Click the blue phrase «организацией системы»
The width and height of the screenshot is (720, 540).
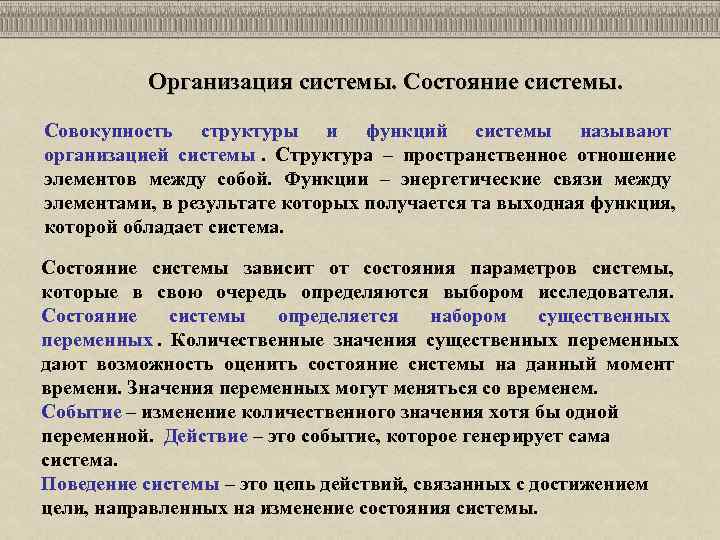(x=150, y=156)
